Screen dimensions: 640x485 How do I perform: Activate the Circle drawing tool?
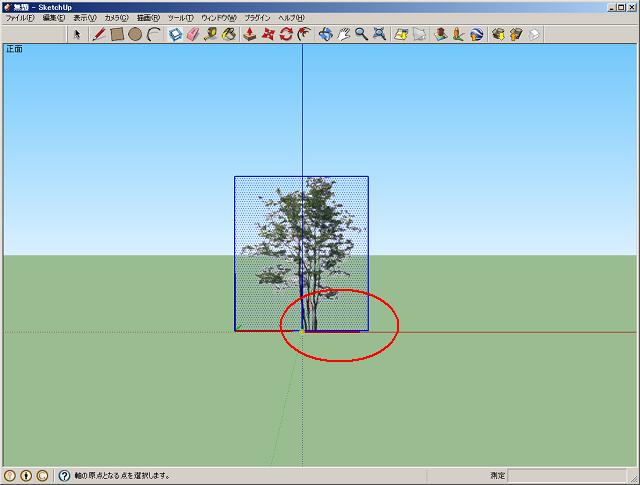135,34
